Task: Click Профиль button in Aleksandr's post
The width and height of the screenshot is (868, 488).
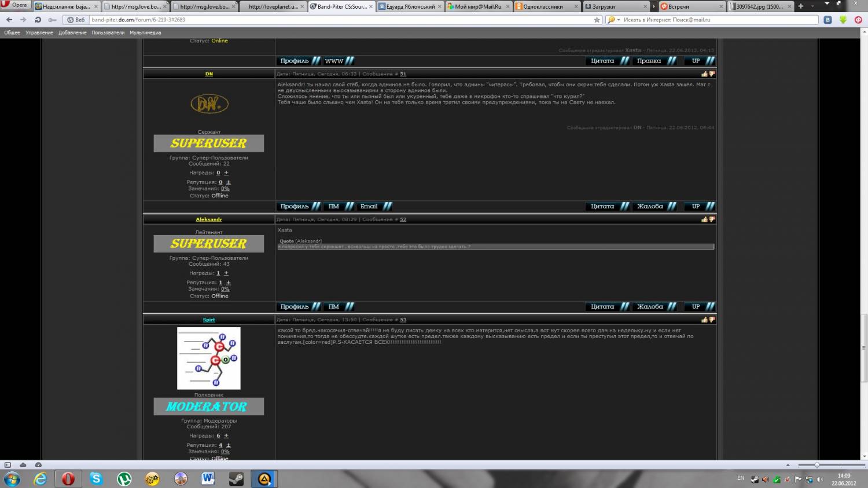Action: (300, 307)
